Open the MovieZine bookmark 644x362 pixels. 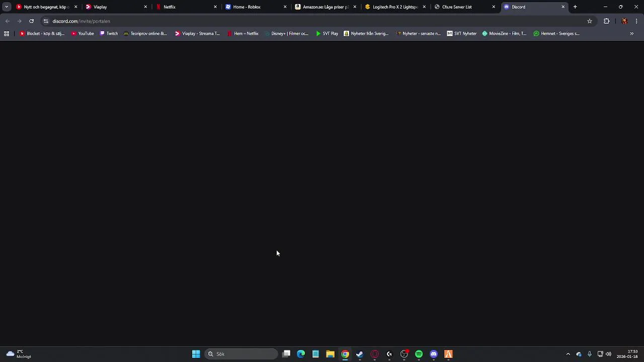point(504,34)
